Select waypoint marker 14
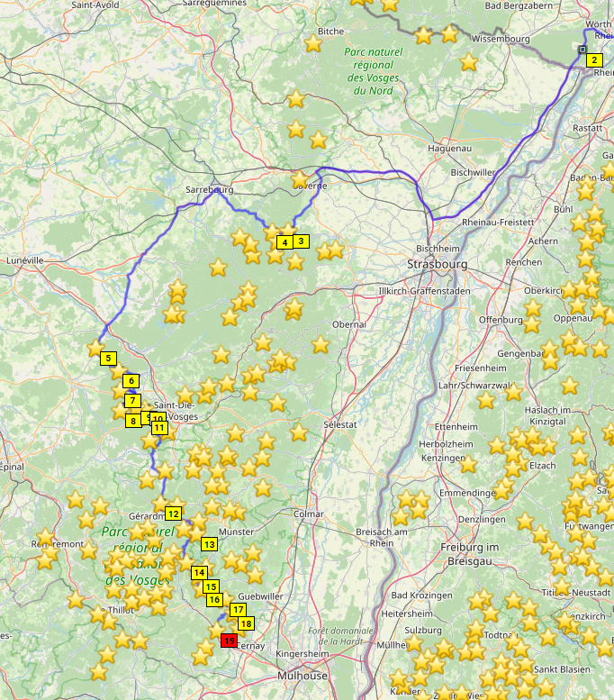Image resolution: width=614 pixels, height=700 pixels. point(199,572)
